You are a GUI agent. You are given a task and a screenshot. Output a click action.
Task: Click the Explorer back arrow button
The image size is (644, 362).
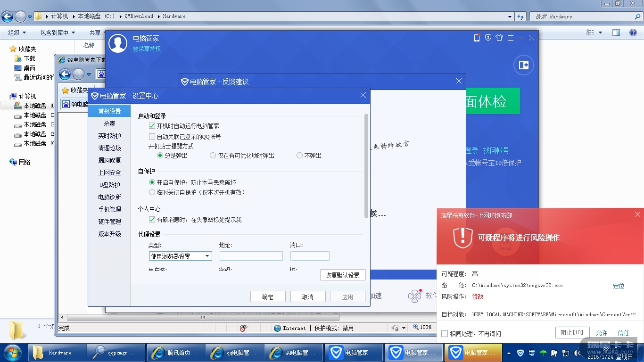(8, 16)
